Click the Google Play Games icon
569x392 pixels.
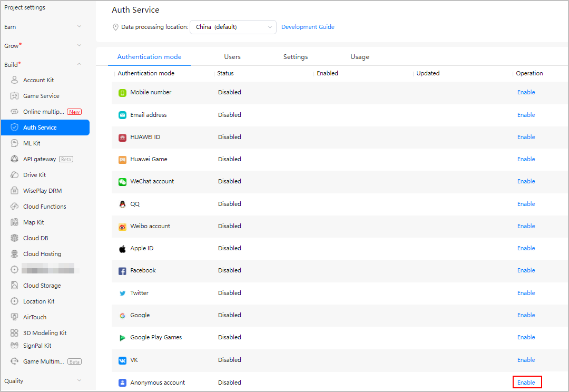click(122, 338)
